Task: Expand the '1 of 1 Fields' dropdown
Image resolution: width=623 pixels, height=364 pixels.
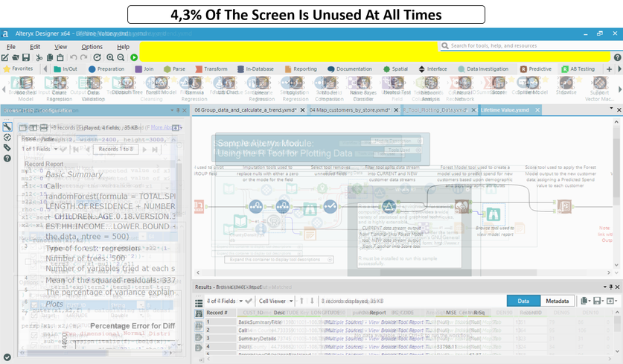Action: [56, 150]
